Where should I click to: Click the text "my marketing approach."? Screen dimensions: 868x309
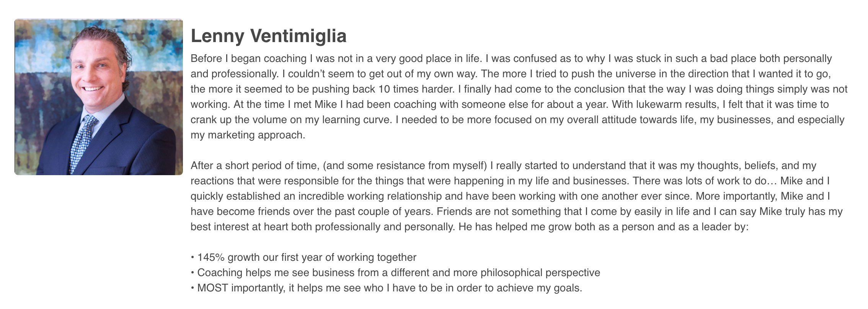coord(248,135)
